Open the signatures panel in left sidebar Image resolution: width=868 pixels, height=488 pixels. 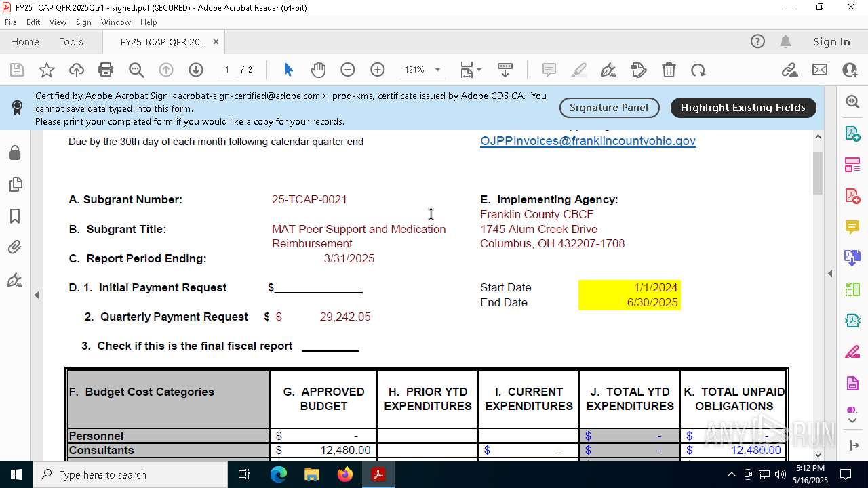(15, 280)
